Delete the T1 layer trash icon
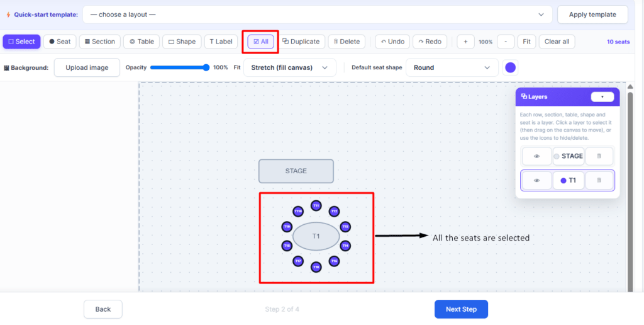 pos(599,180)
